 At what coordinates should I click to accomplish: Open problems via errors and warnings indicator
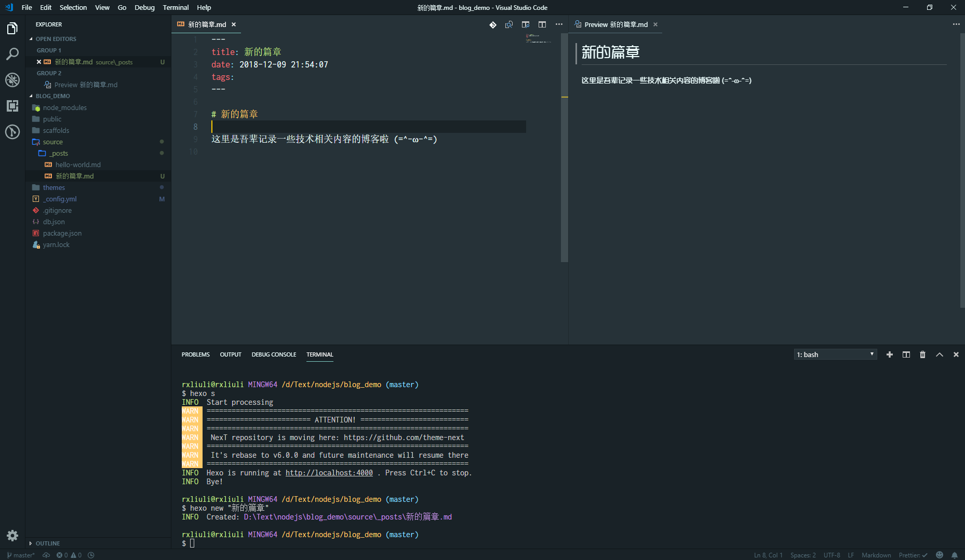[x=69, y=555]
